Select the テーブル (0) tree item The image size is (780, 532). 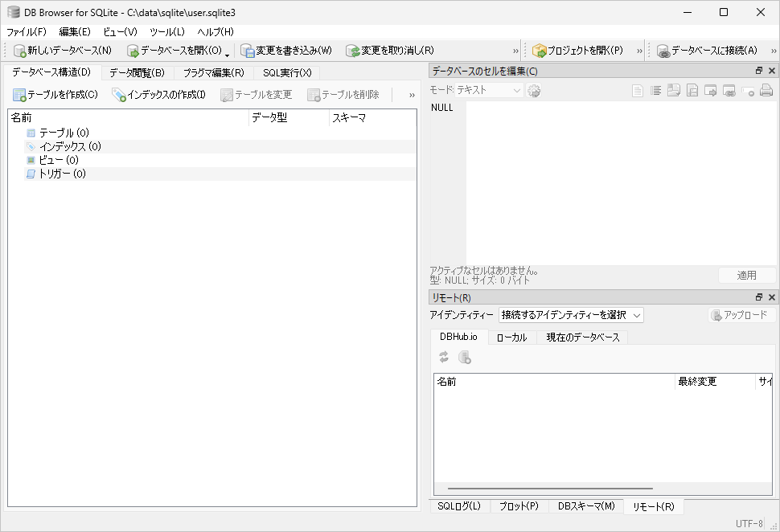[x=64, y=133]
